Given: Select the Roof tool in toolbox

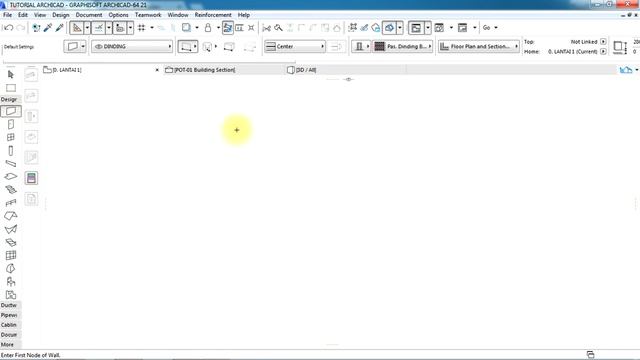Looking at the screenshot, I should (11, 216).
